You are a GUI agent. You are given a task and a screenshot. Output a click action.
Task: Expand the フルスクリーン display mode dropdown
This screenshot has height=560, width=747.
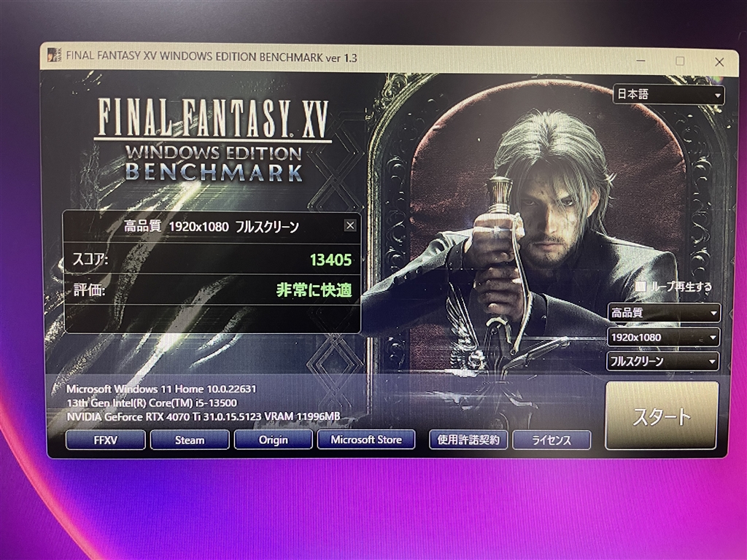pos(662,361)
